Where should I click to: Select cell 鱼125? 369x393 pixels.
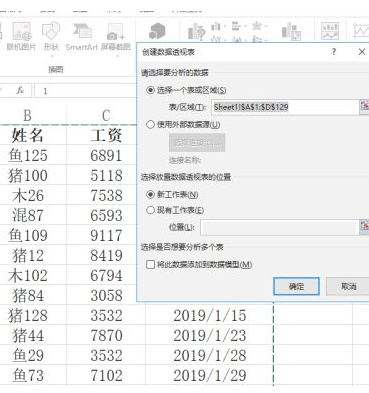28,155
